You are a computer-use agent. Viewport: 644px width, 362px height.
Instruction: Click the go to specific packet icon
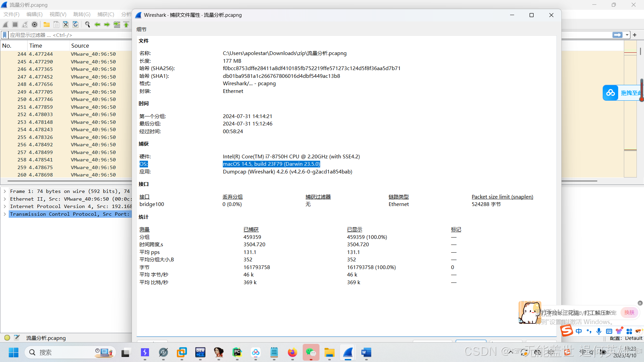pos(117,24)
